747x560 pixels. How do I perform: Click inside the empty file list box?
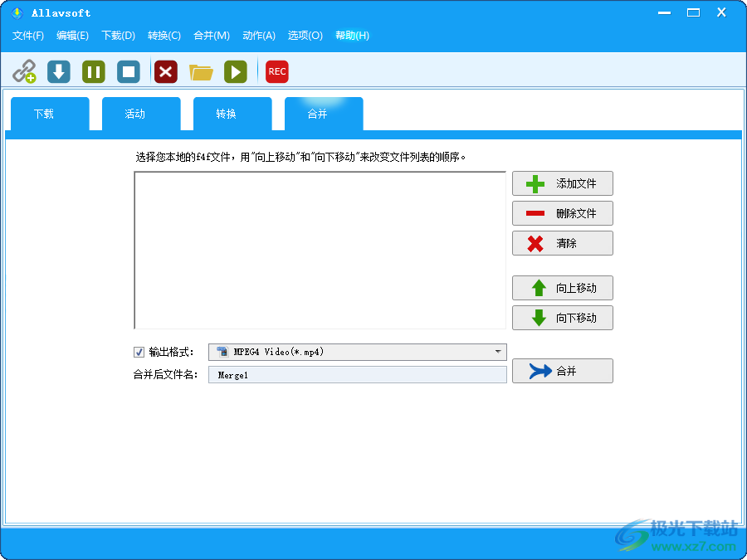pos(320,251)
